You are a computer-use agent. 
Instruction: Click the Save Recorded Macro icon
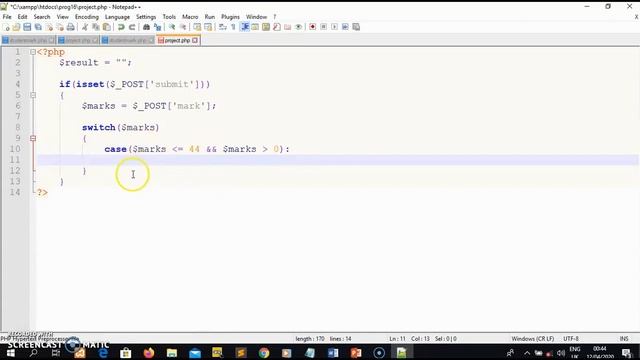(356, 27)
